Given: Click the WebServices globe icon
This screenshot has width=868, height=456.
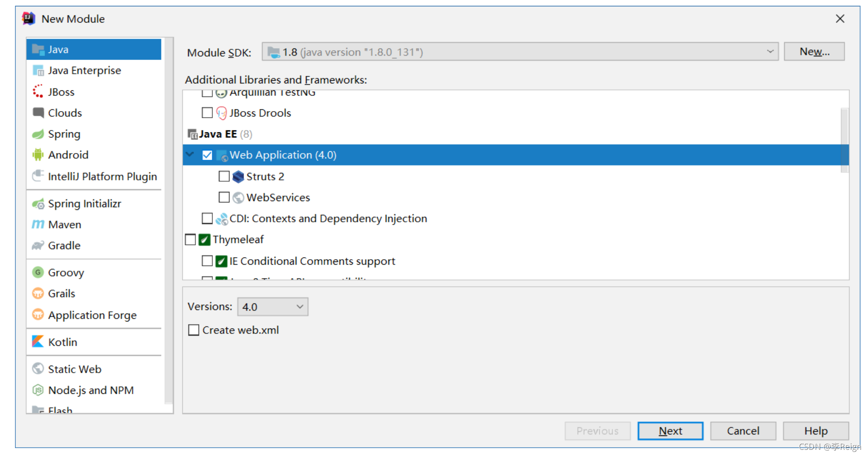Looking at the screenshot, I should tap(238, 198).
